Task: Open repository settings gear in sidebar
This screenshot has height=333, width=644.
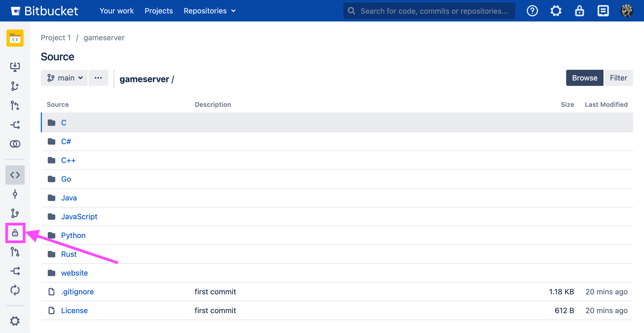Action: [x=15, y=321]
